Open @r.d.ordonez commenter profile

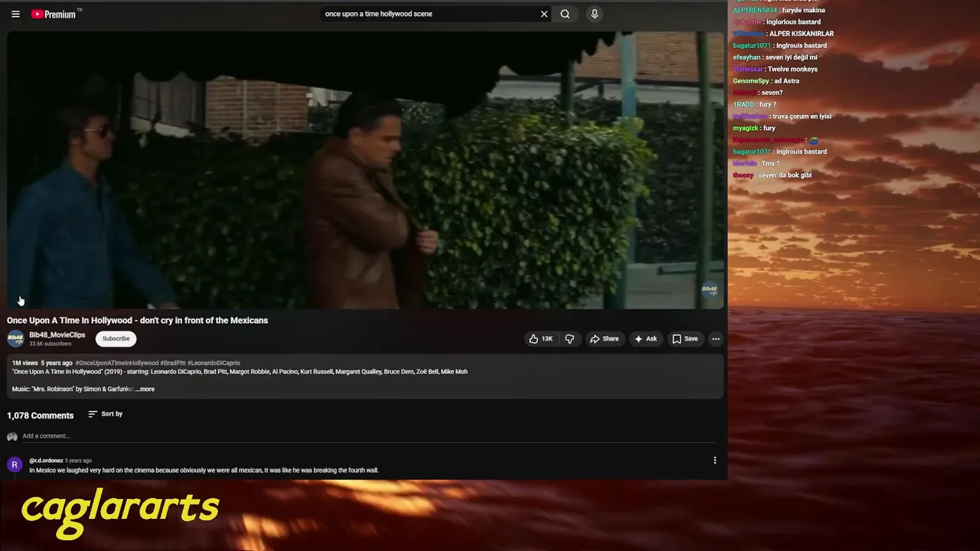[x=46, y=461]
